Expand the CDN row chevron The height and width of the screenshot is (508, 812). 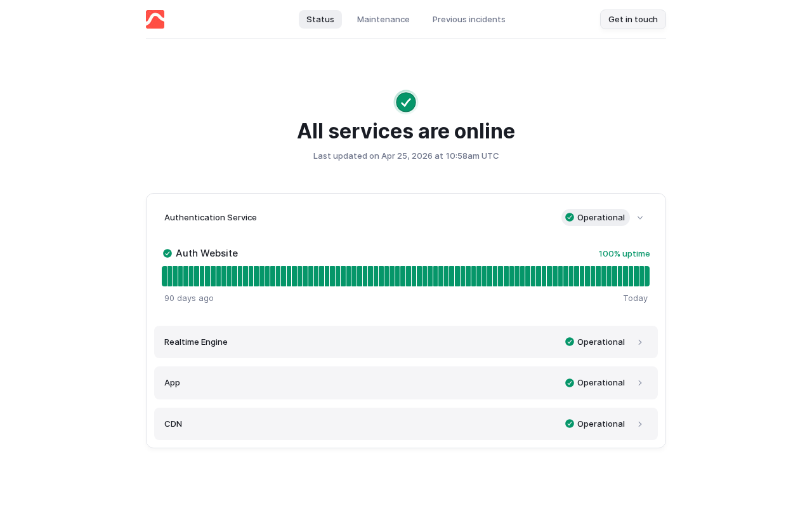click(x=640, y=424)
